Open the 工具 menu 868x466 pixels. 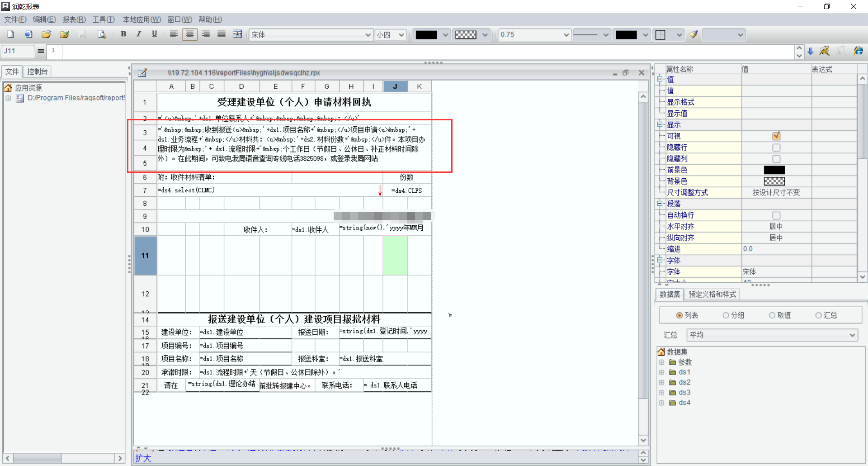coord(104,19)
